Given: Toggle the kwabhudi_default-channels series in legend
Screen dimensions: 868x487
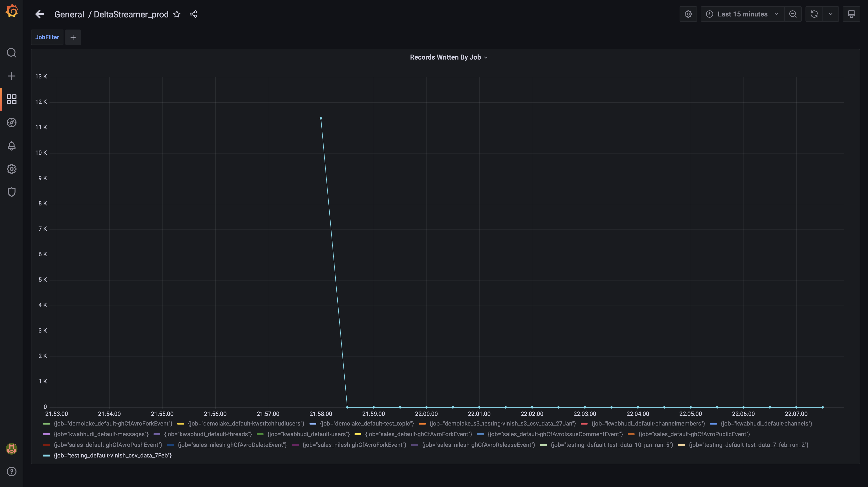Looking at the screenshot, I should pyautogui.click(x=766, y=424).
